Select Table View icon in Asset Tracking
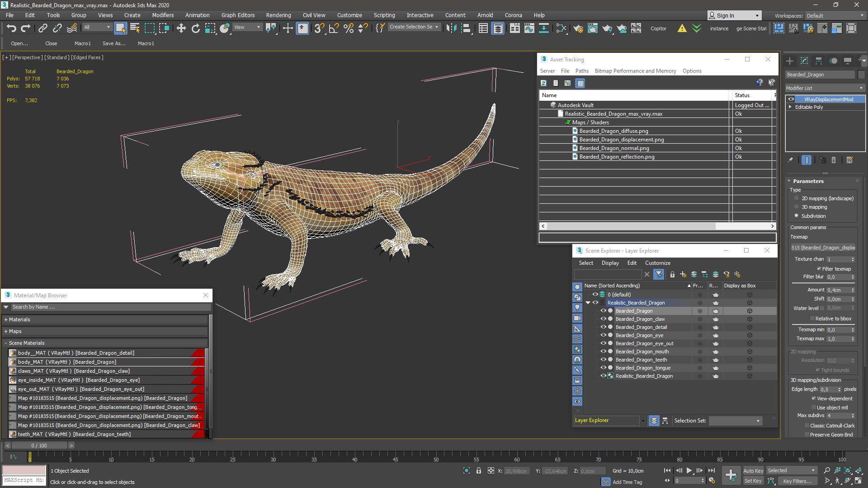Image resolution: width=868 pixels, height=488 pixels. [x=580, y=83]
